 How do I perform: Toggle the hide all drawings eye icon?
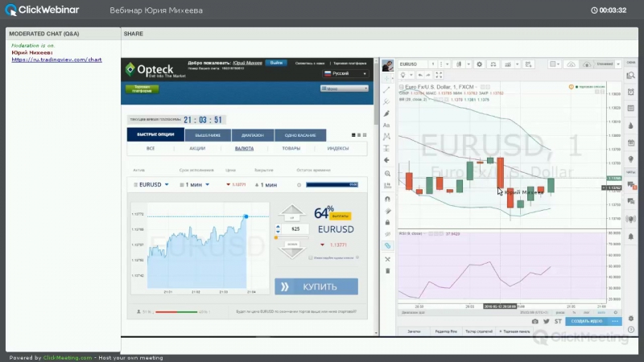click(x=387, y=234)
